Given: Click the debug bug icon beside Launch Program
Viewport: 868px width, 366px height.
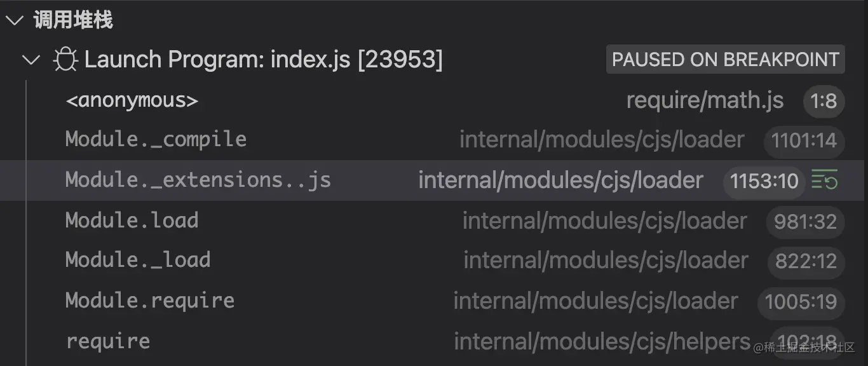Looking at the screenshot, I should click(64, 60).
